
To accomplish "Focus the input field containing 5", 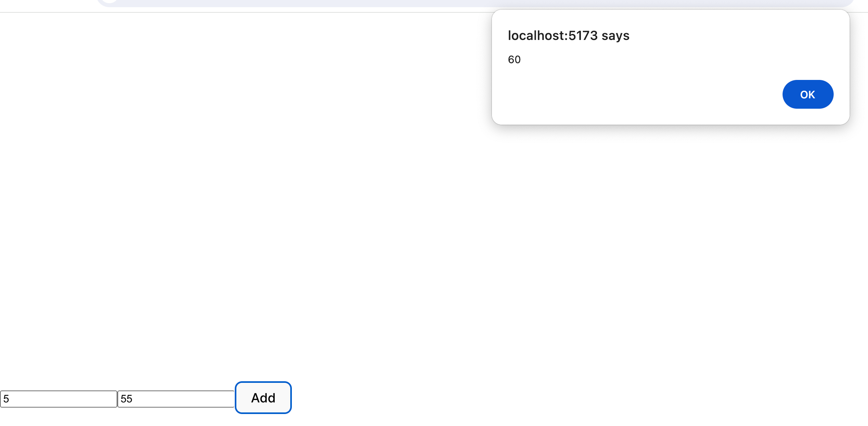I will [x=59, y=399].
